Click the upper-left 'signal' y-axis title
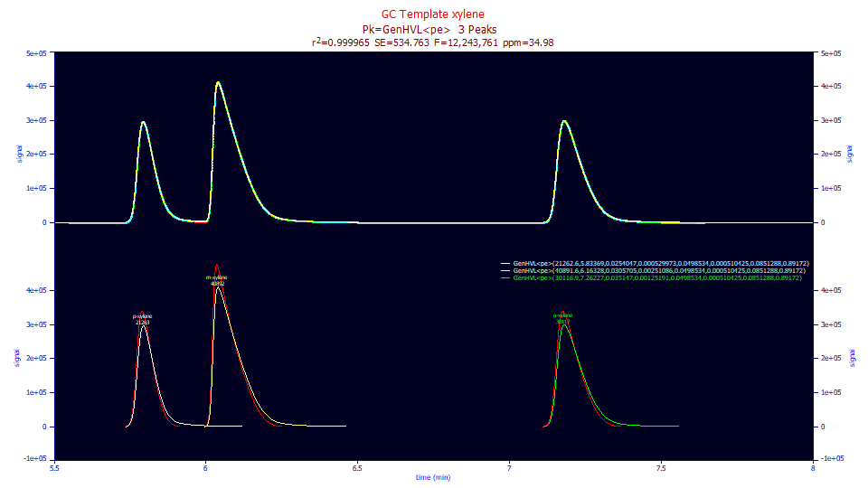 (20, 154)
